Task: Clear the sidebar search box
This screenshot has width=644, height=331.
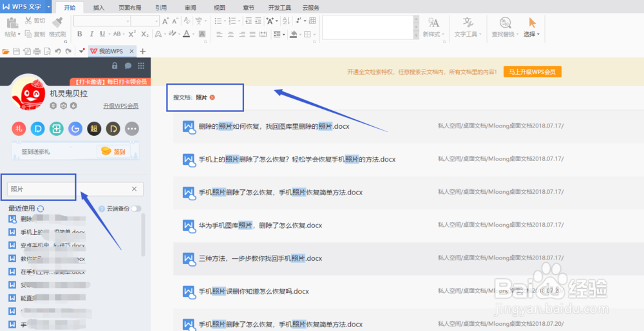Action: point(134,189)
